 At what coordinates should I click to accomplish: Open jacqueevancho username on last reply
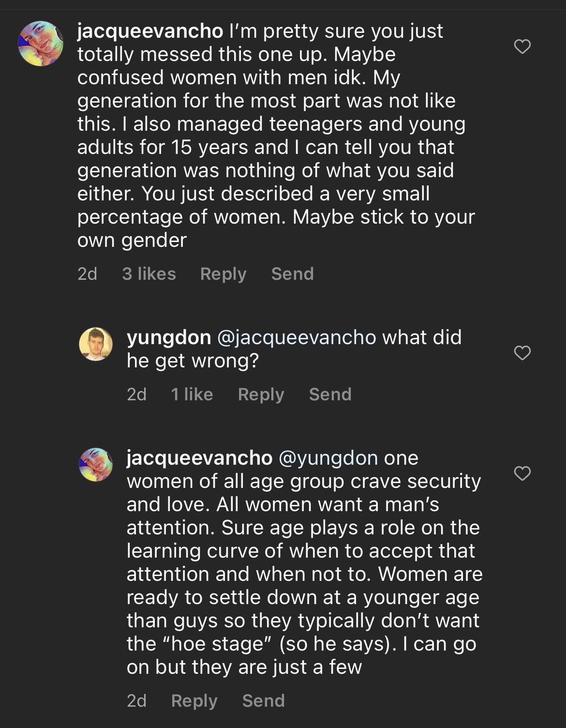pos(200,458)
